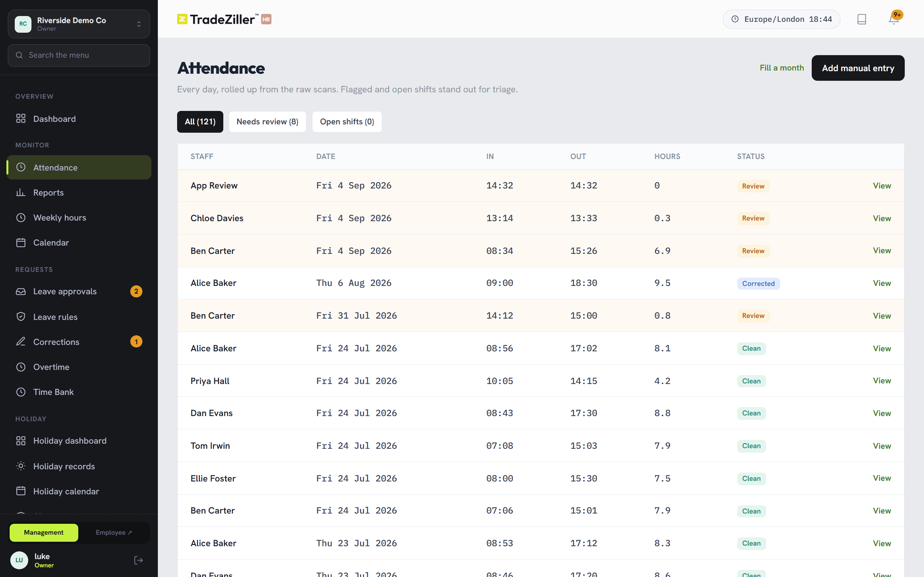This screenshot has width=924, height=577.
Task: Go to Holiday records sun item
Action: point(79,466)
